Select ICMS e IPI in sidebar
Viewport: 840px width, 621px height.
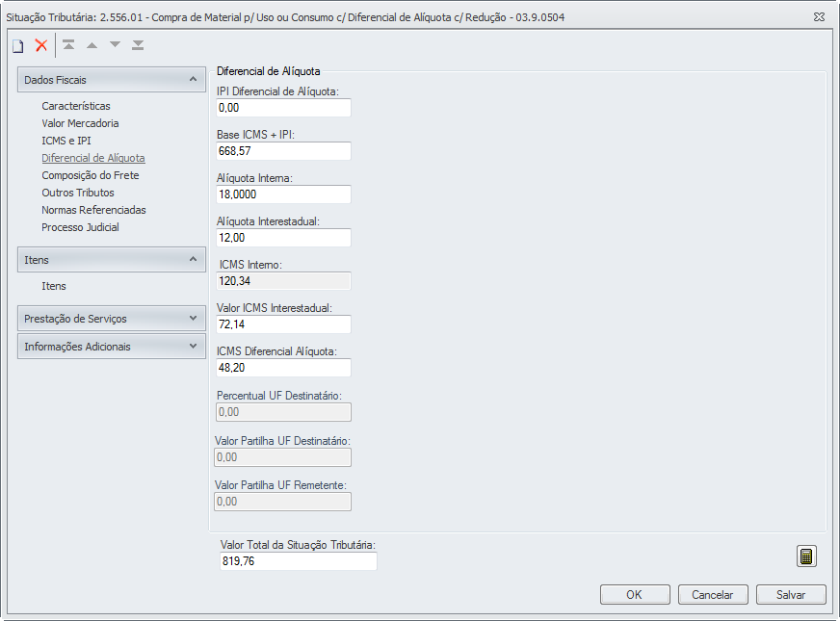(x=66, y=141)
